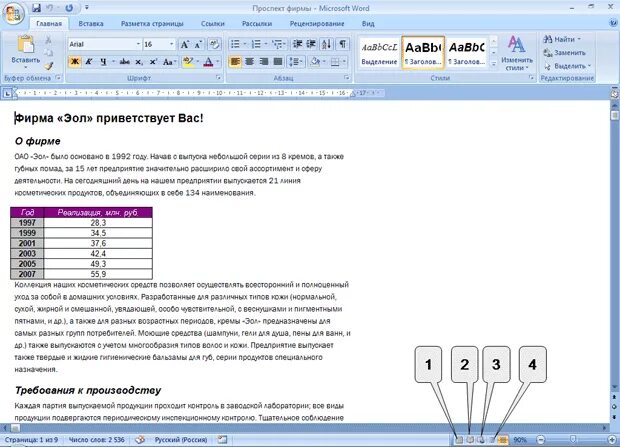
Task: Click the zoom slider handle
Action: tap(573, 439)
